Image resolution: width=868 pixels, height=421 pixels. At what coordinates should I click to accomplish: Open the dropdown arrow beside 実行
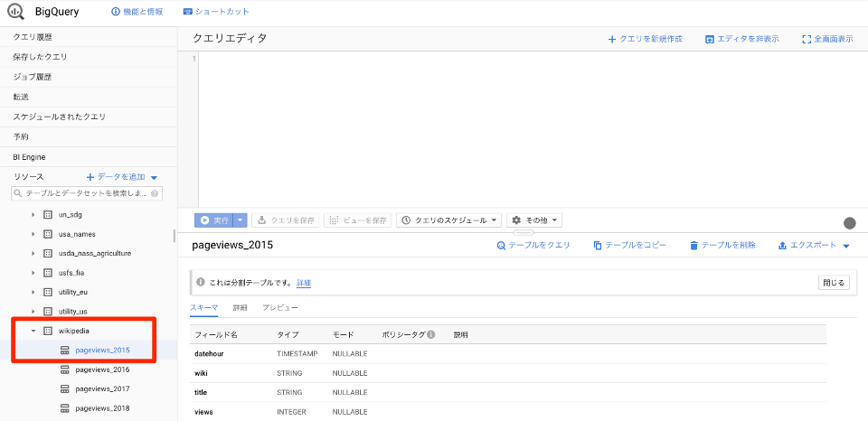click(240, 220)
